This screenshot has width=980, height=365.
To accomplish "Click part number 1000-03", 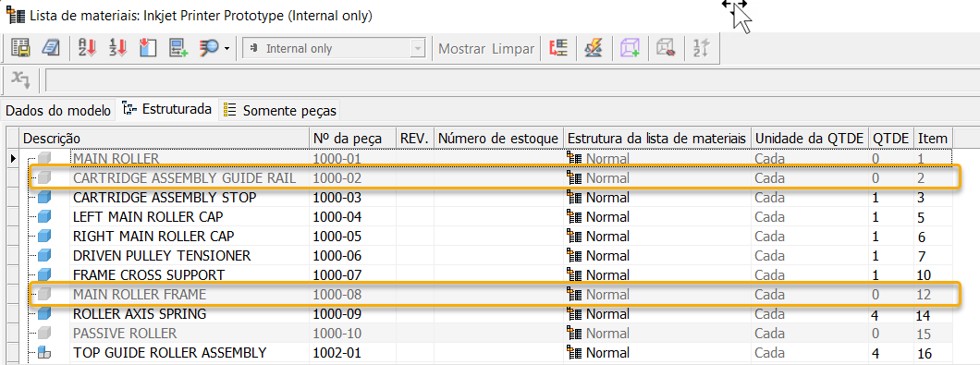I will 337,198.
